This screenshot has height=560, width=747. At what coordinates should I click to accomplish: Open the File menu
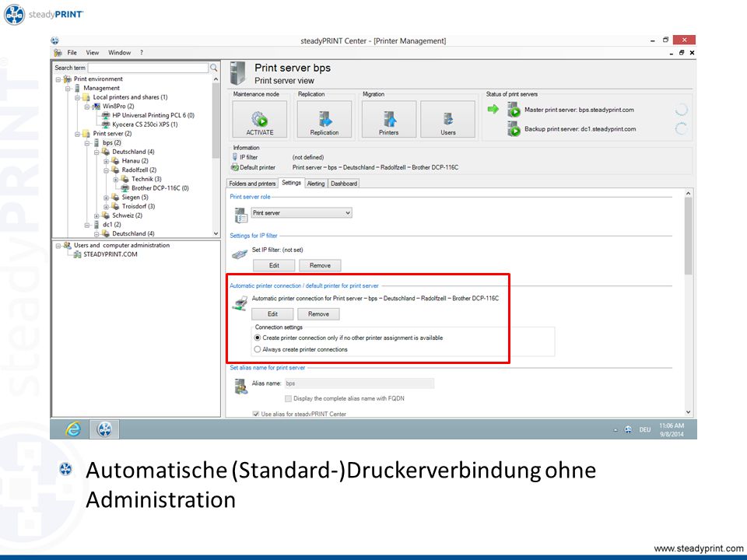[x=72, y=52]
